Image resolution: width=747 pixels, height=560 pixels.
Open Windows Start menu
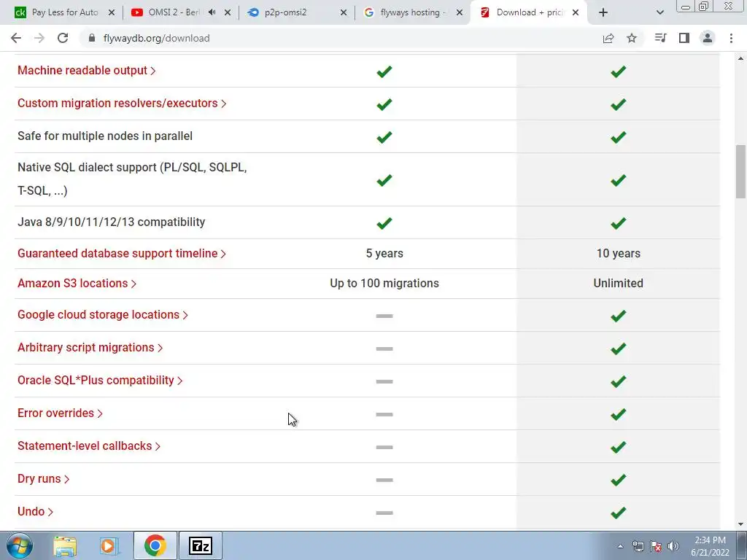pos(19,545)
